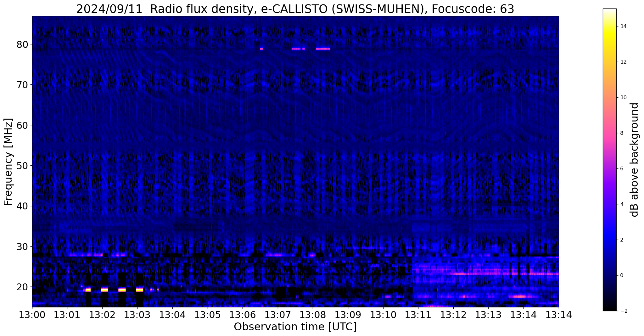Screen dimensions: 644x336
Task: Click the colorbar tick value 6
Action: [x=621, y=169]
